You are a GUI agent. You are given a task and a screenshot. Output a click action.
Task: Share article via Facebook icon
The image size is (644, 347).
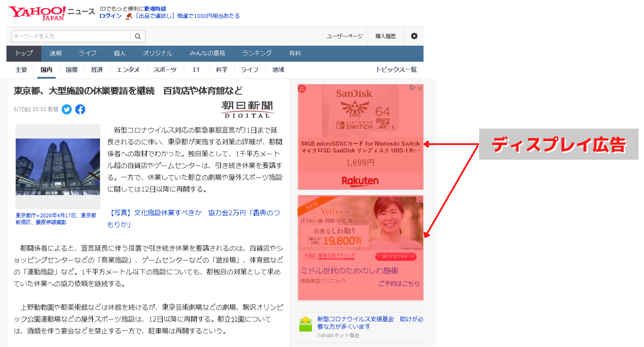click(x=80, y=109)
